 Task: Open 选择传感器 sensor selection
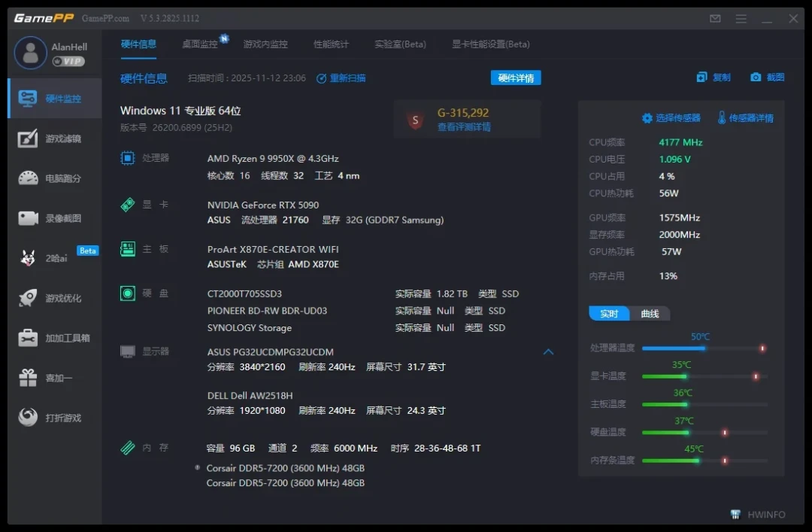[x=671, y=117]
